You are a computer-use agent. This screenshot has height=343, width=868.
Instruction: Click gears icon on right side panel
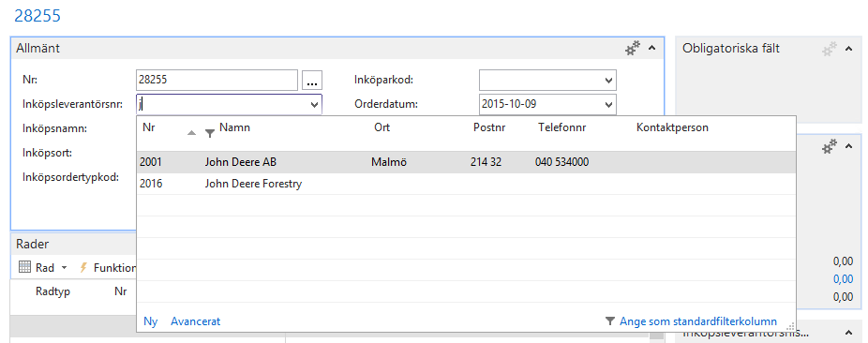830,147
